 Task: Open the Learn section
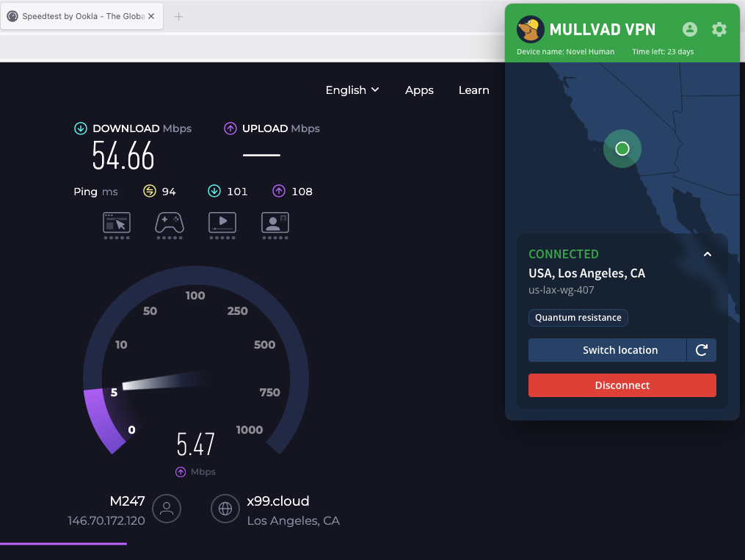[x=473, y=90]
